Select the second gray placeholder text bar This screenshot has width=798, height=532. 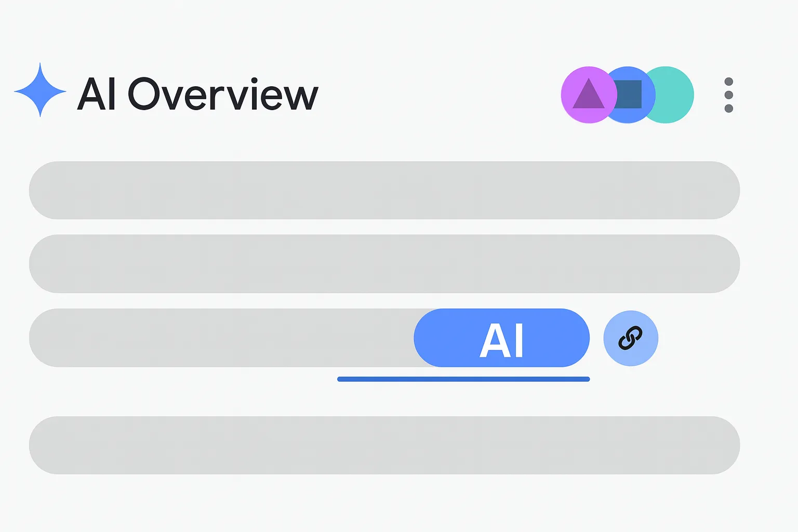[384, 263]
